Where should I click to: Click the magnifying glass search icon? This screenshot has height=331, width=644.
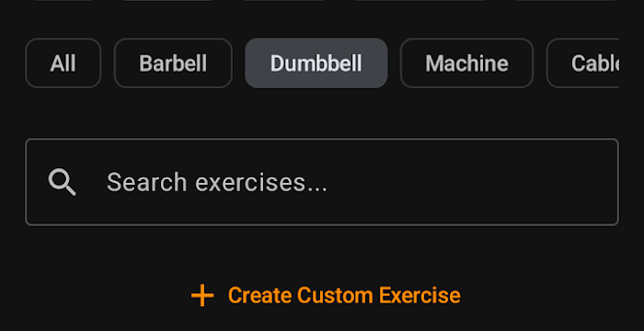(62, 182)
